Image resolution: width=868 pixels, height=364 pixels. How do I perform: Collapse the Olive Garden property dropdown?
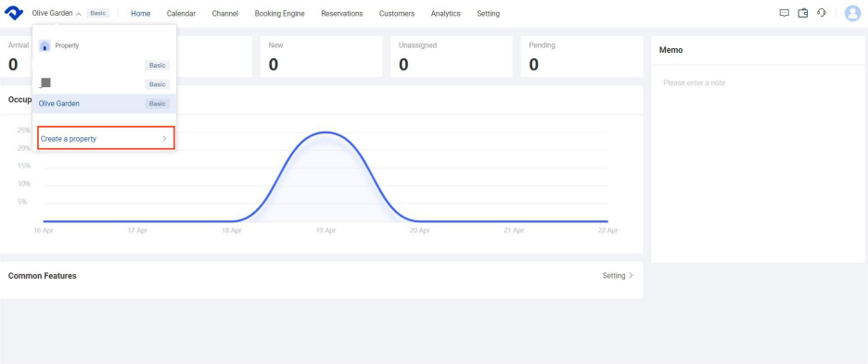click(x=78, y=14)
